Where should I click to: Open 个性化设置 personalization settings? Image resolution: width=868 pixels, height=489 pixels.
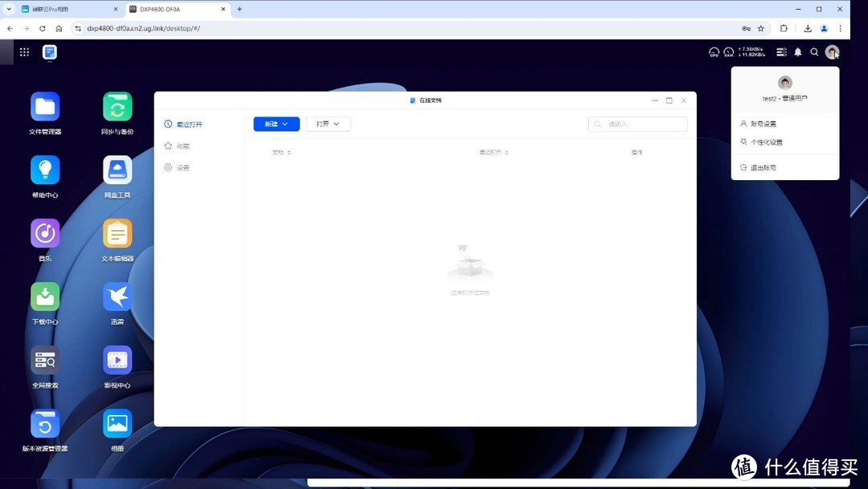tap(769, 141)
